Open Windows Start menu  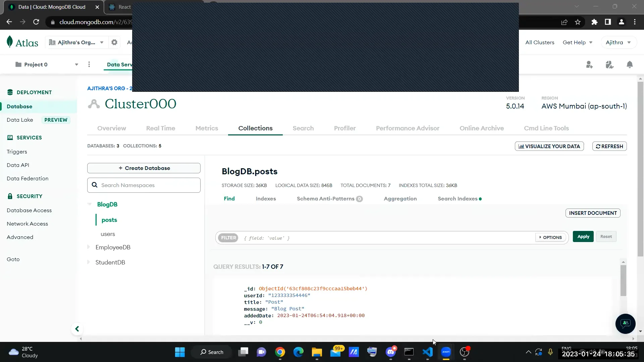click(x=180, y=352)
